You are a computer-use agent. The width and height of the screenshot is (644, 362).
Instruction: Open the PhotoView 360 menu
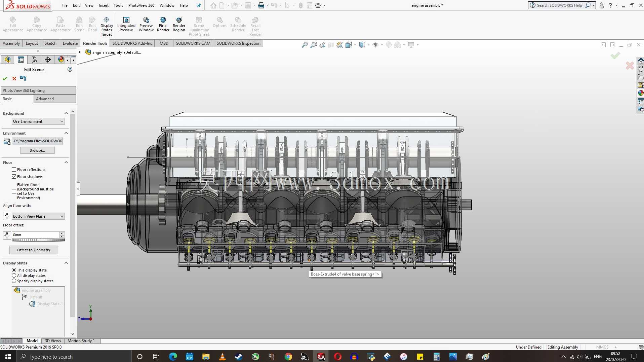click(141, 5)
